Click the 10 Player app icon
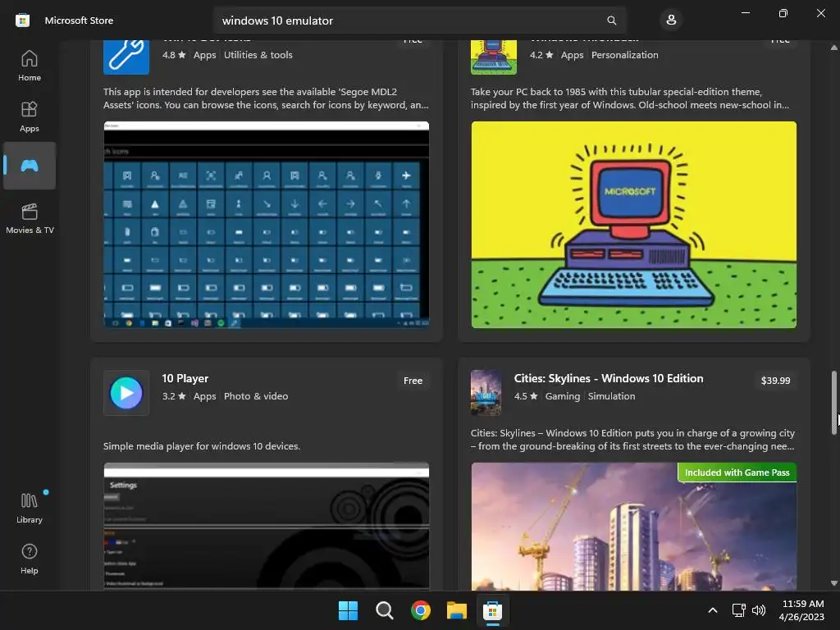 click(x=126, y=393)
